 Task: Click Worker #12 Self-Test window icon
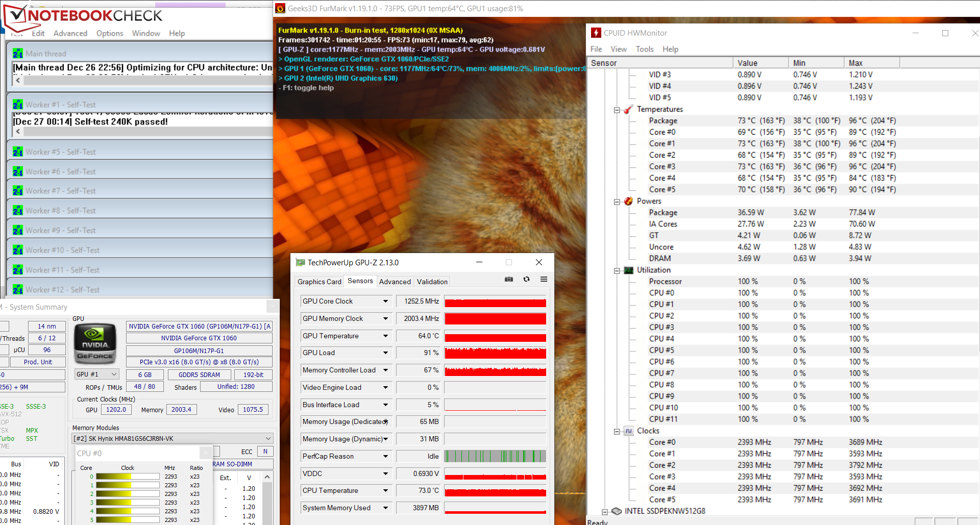[18, 289]
